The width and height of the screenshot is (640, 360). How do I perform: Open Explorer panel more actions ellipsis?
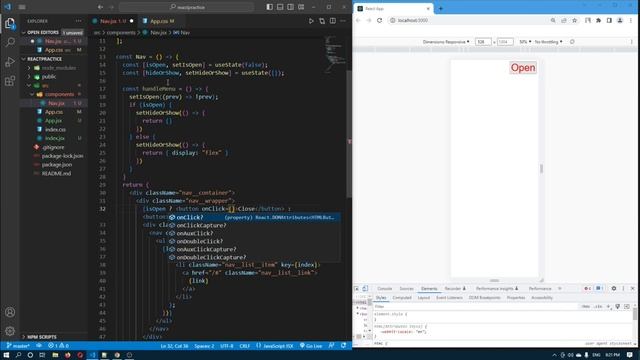[78, 21]
